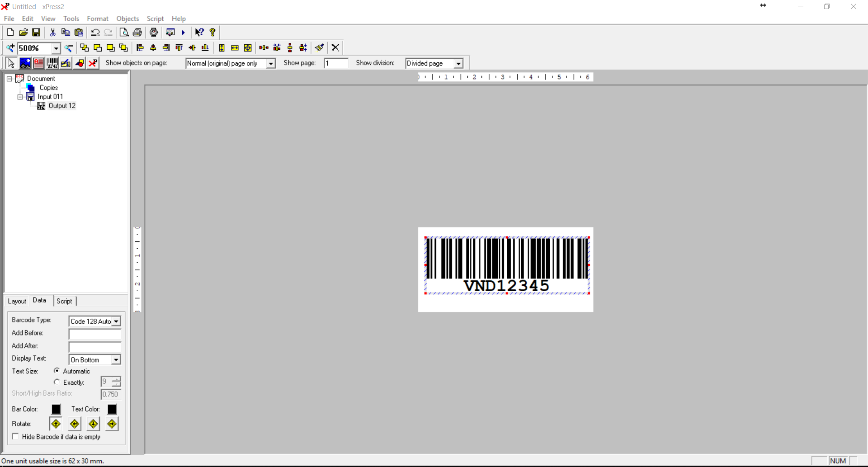Select the Automatic text size option
This screenshot has width=868, height=467.
(x=57, y=371)
